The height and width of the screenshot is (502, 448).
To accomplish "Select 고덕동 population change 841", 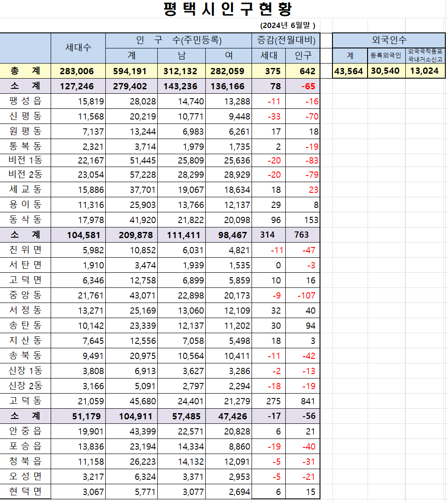I will [x=308, y=401].
